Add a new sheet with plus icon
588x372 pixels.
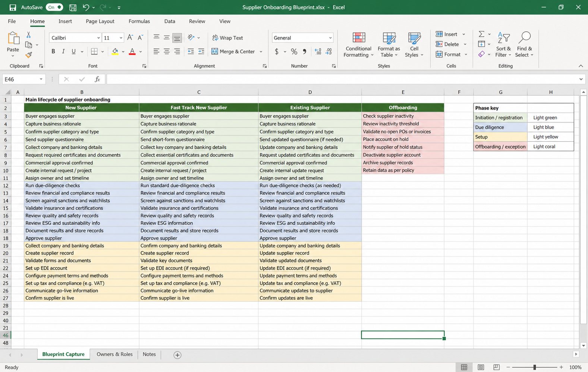[x=177, y=355]
